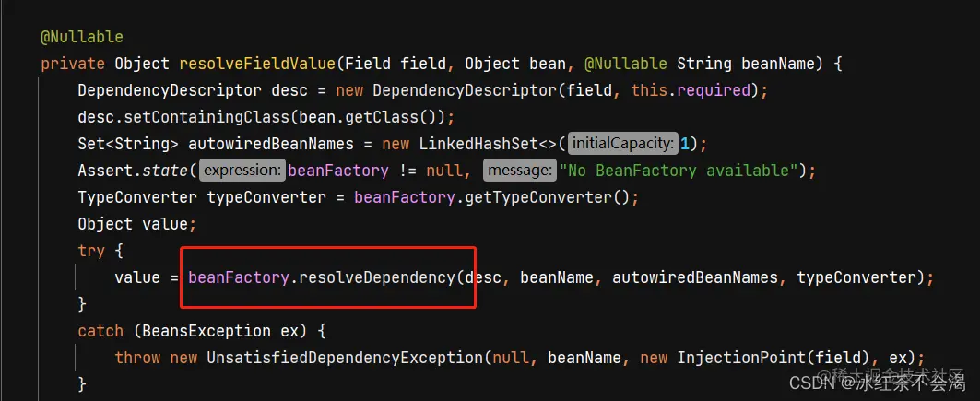This screenshot has height=401, width=980.
Task: Click the DependencyDescriptor constructor call
Action: 465,90
